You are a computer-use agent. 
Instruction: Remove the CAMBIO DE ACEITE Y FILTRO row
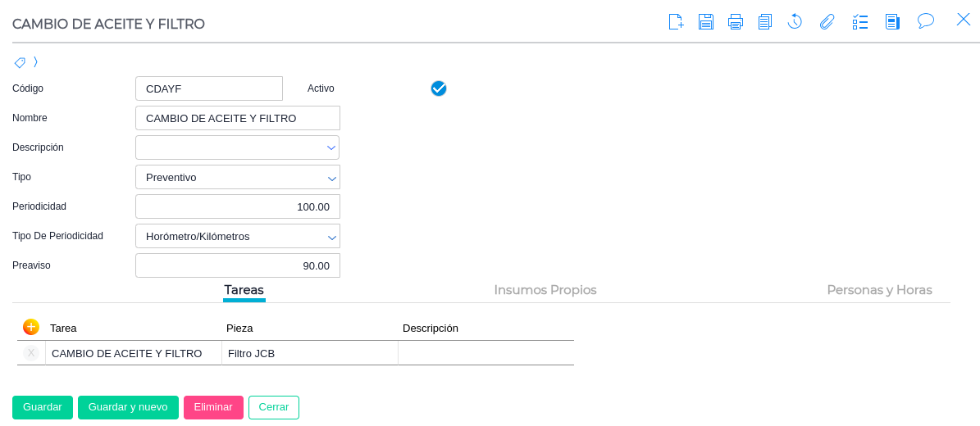pyautogui.click(x=31, y=353)
